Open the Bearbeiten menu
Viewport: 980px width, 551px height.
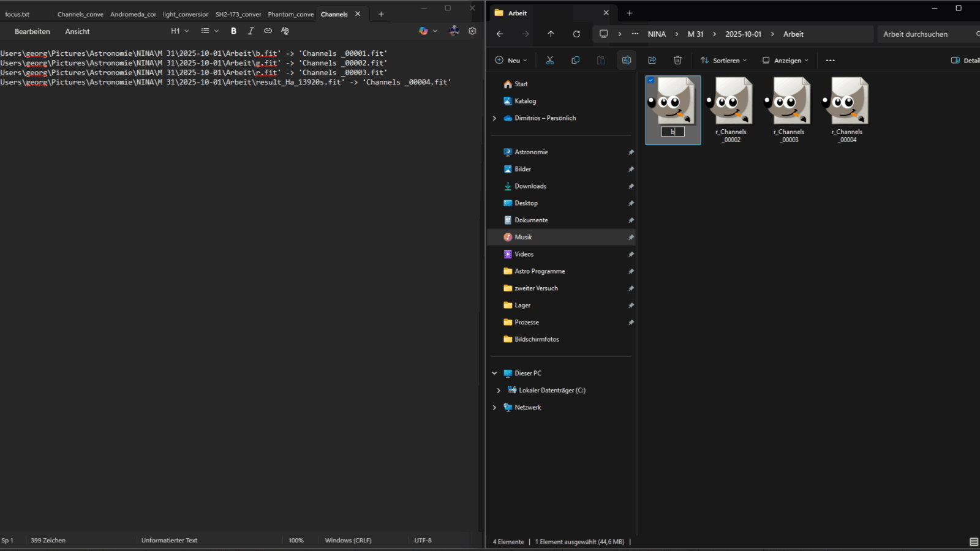tap(32, 31)
